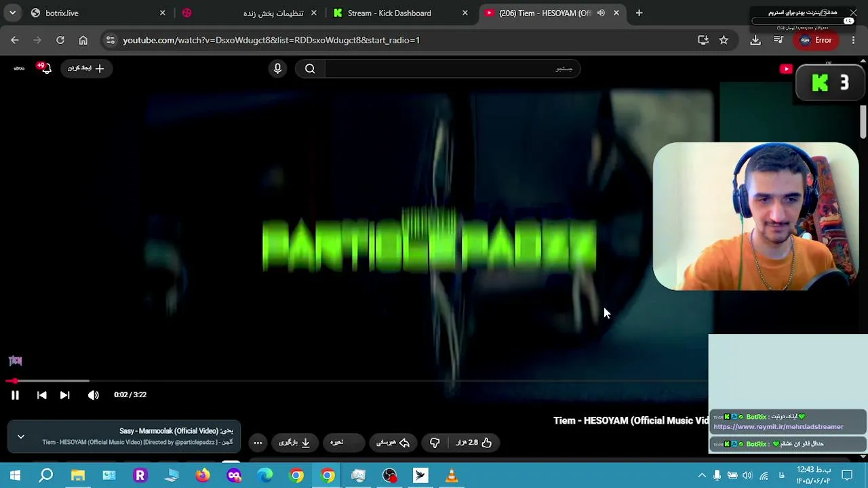868x488 pixels.
Task: Click the video title 'Tiem - HESOYAM'
Action: (x=631, y=421)
